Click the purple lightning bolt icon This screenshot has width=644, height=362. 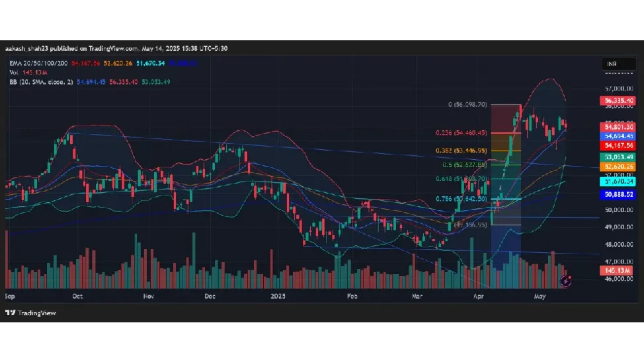pyautogui.click(x=565, y=281)
